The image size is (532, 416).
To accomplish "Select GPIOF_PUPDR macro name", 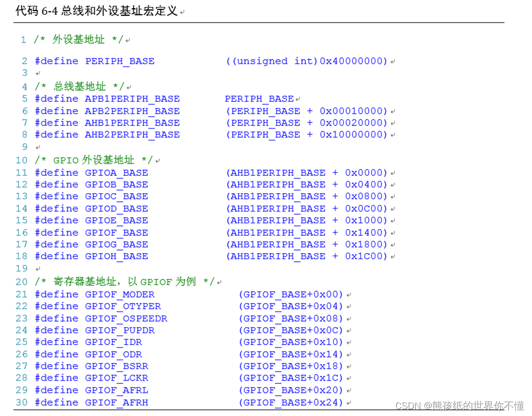I will tap(120, 331).
